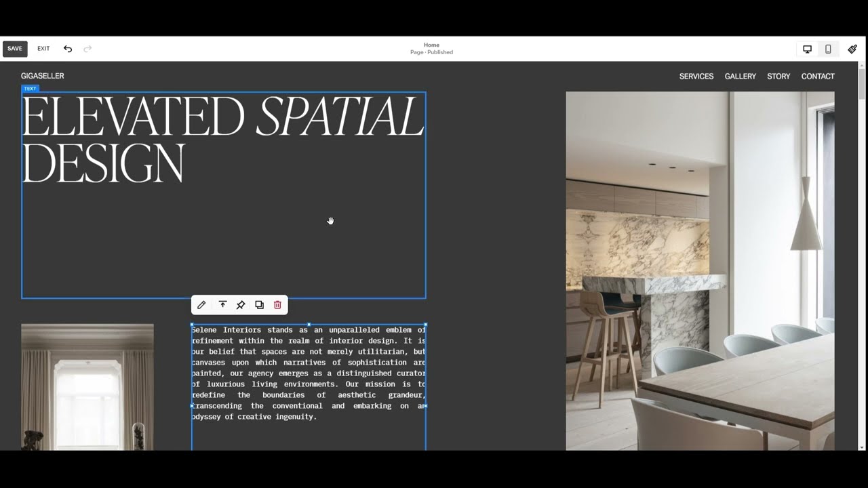The width and height of the screenshot is (868, 488).
Task: Pin the selected text block
Action: tap(241, 305)
